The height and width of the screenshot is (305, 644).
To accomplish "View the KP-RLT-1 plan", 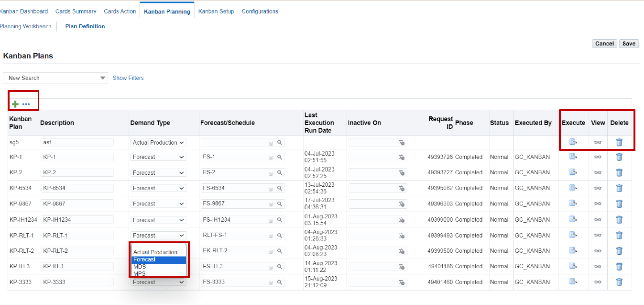I will click(x=598, y=236).
